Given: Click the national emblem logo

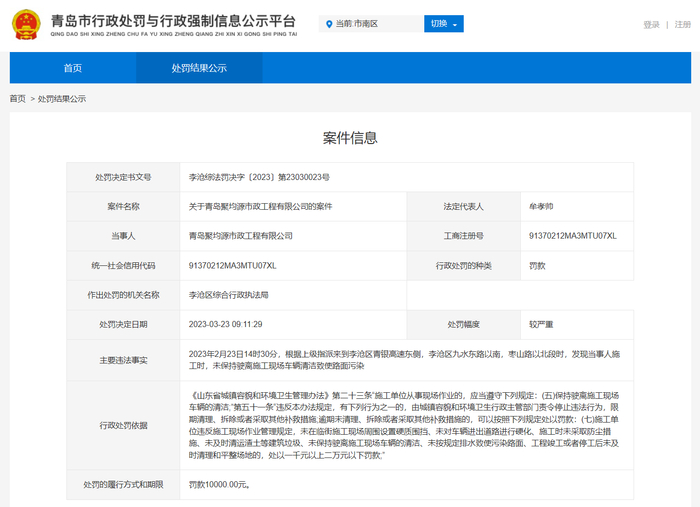Looking at the screenshot, I should [25, 24].
